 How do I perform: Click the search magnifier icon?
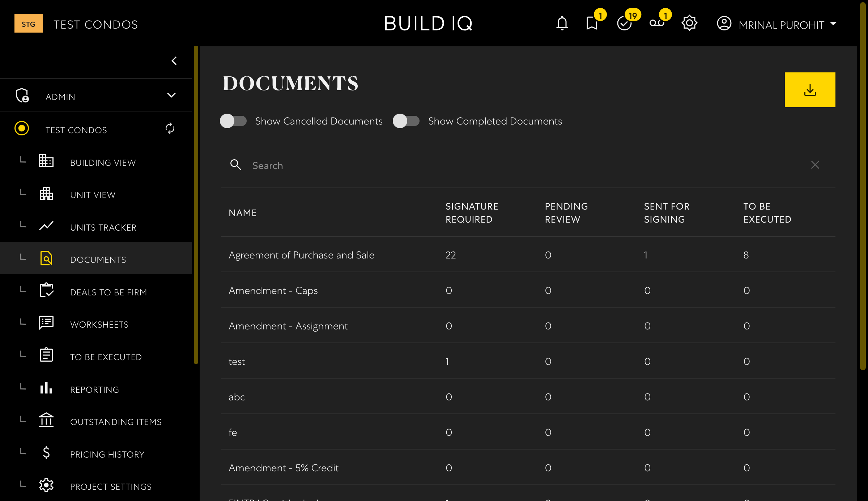click(x=236, y=165)
